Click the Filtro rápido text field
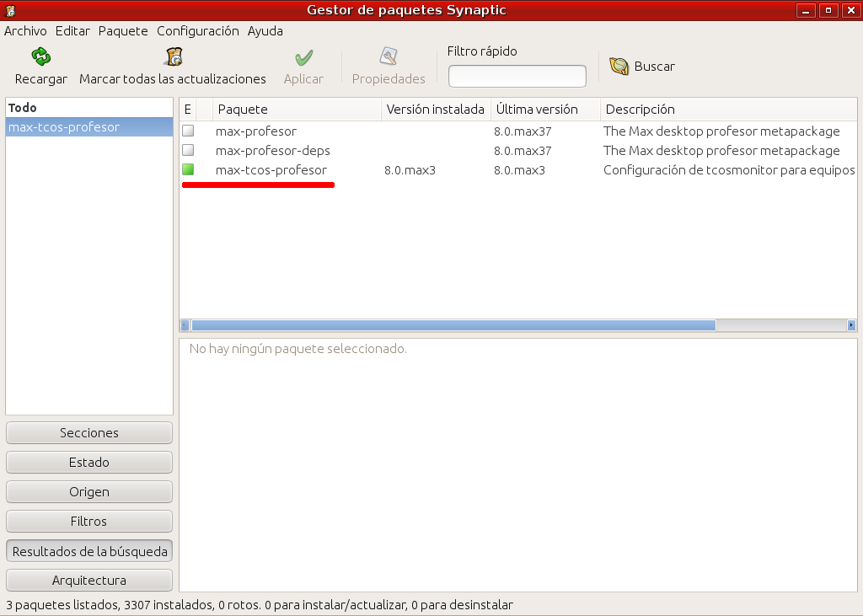 tap(517, 77)
